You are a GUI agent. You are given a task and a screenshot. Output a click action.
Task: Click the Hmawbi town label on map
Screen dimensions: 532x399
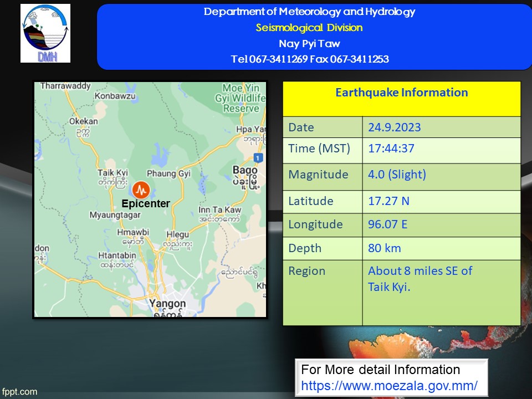(133, 233)
